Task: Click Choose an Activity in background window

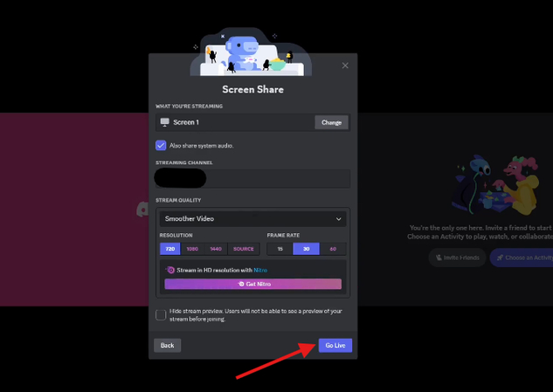Action: pyautogui.click(x=522, y=258)
